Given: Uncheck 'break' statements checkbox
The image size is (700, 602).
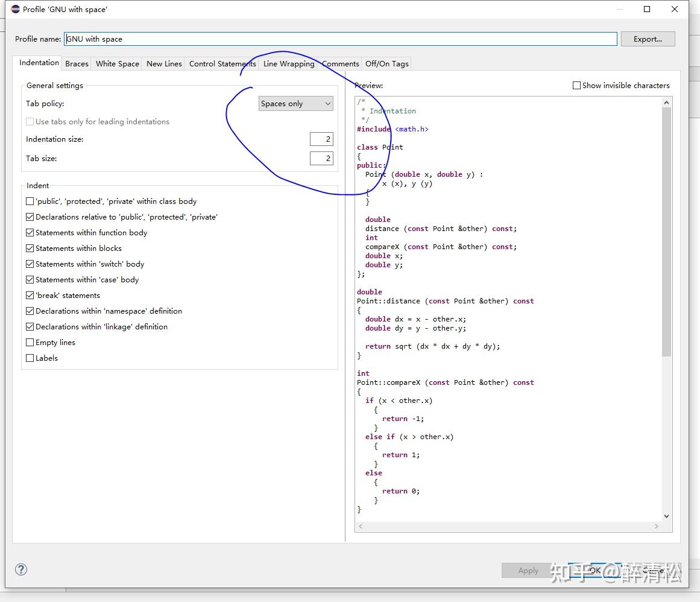Looking at the screenshot, I should point(30,296).
